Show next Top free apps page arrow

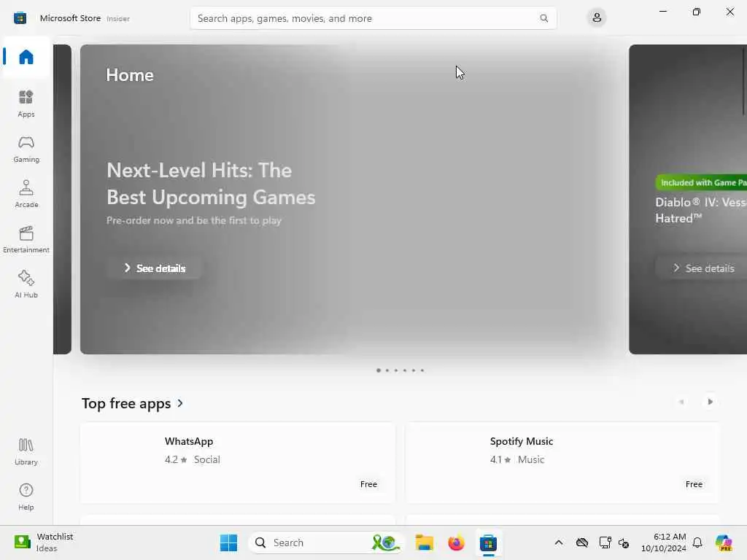(x=710, y=402)
